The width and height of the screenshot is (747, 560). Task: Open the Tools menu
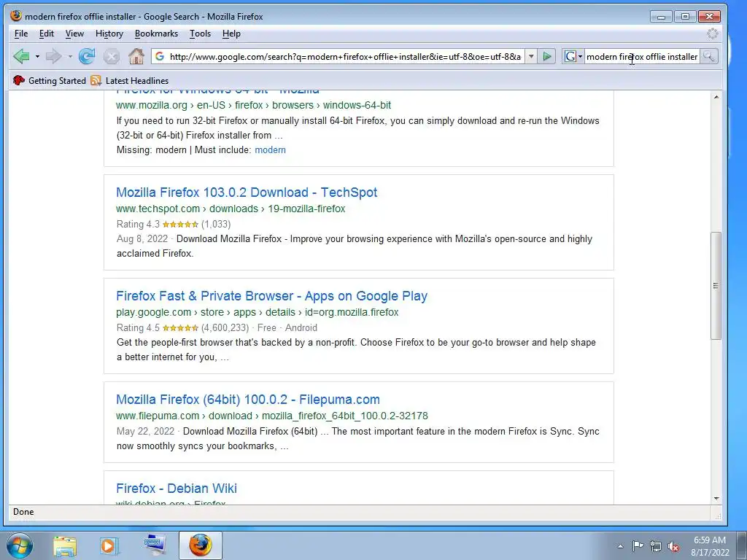pos(200,34)
